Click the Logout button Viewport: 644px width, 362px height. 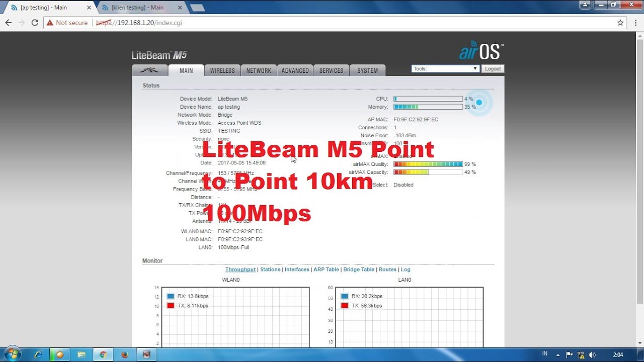coord(493,69)
